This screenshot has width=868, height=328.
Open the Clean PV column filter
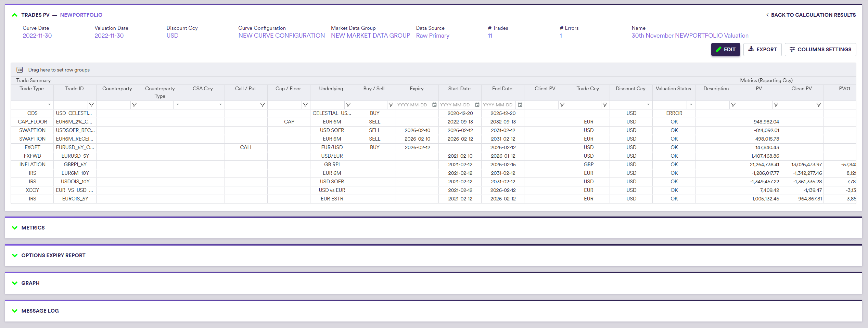(819, 105)
